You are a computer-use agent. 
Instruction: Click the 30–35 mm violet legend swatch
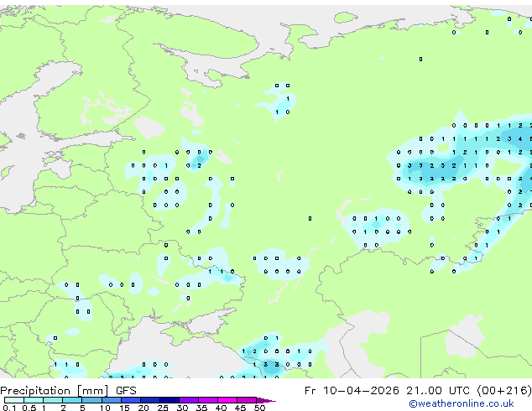[x=189, y=400]
